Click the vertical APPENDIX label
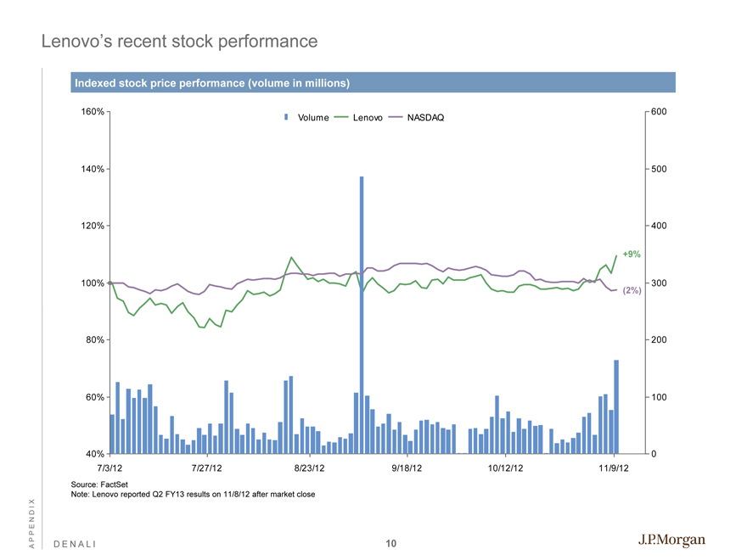 click(x=31, y=524)
